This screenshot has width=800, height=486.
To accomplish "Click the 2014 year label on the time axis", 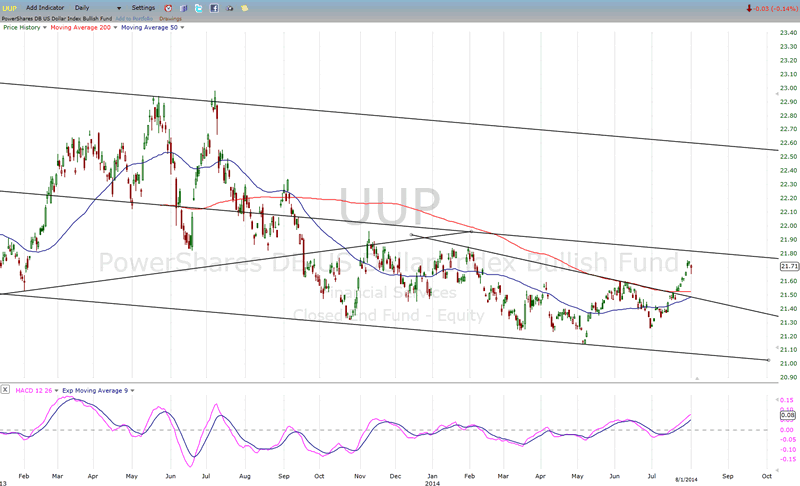I will [x=432, y=482].
